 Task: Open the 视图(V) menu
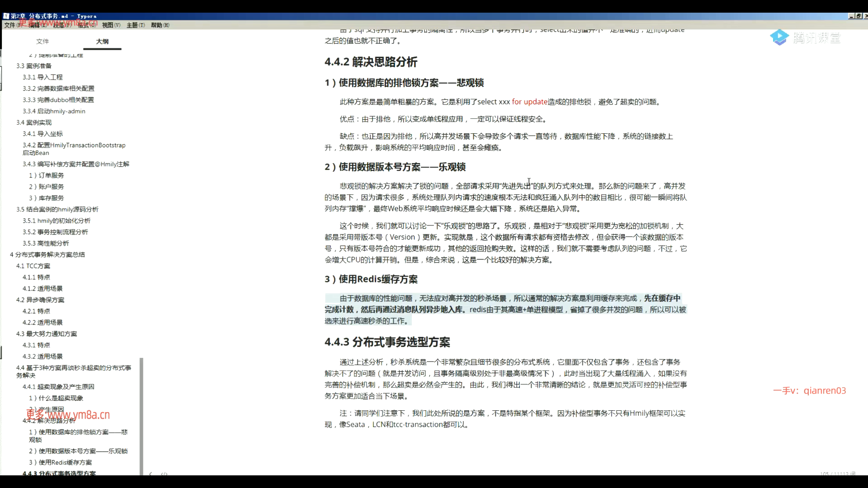(x=111, y=25)
